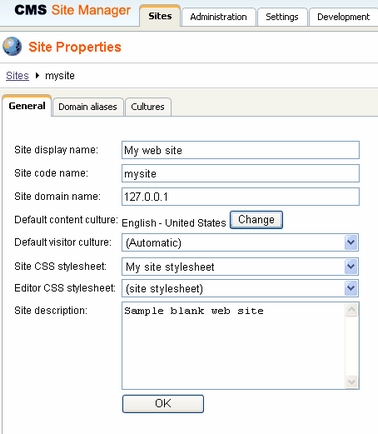
Task: Open the Domain aliases tab
Action: pos(88,107)
